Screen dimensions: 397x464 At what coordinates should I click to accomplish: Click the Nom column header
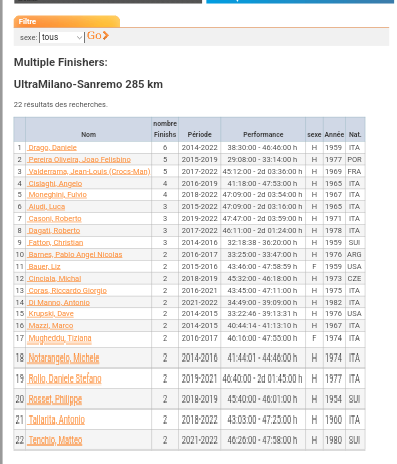(88, 134)
